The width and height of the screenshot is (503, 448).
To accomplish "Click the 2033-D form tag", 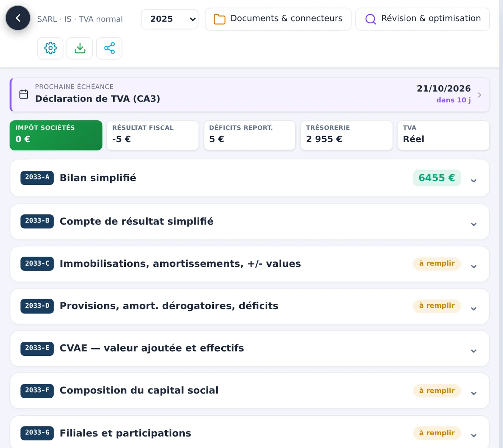I will [37, 306].
